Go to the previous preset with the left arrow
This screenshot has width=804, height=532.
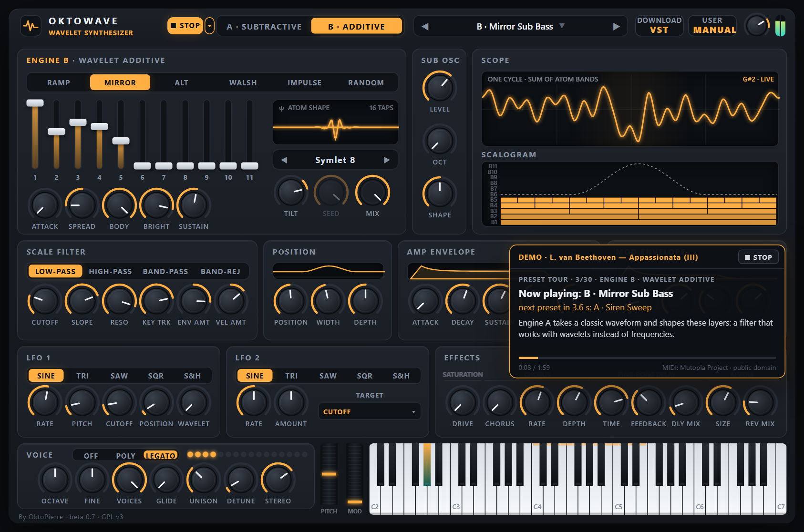pos(425,27)
